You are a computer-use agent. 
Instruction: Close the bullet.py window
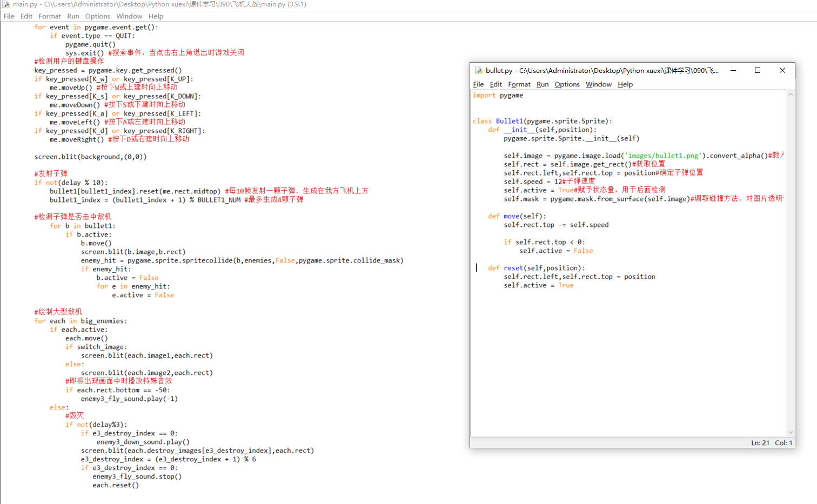point(782,70)
